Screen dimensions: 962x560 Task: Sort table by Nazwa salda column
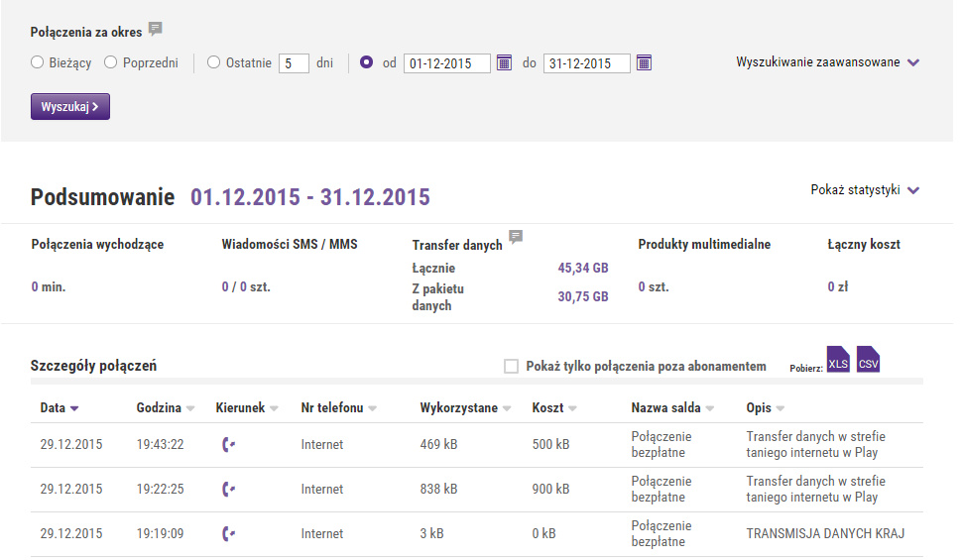(672, 408)
